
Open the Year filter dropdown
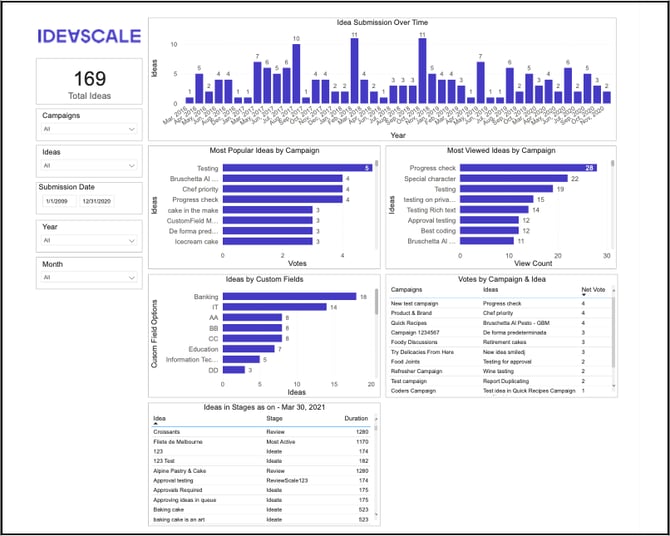coord(90,240)
